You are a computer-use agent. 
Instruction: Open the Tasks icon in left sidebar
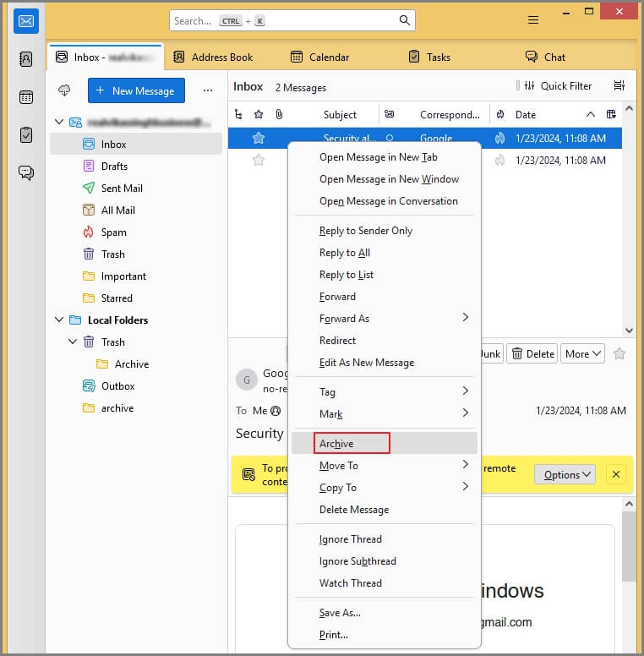click(26, 135)
